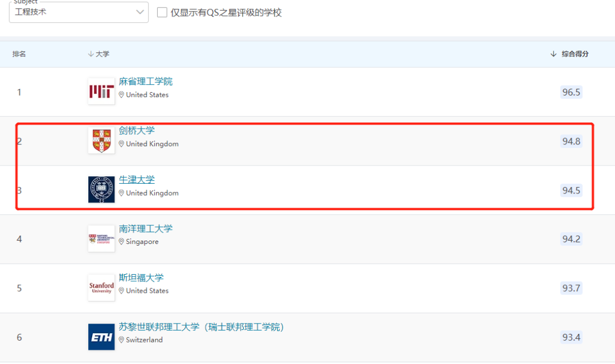615x364 pixels.
Task: Click the location pin icon beside Singapore
Action: (x=122, y=242)
